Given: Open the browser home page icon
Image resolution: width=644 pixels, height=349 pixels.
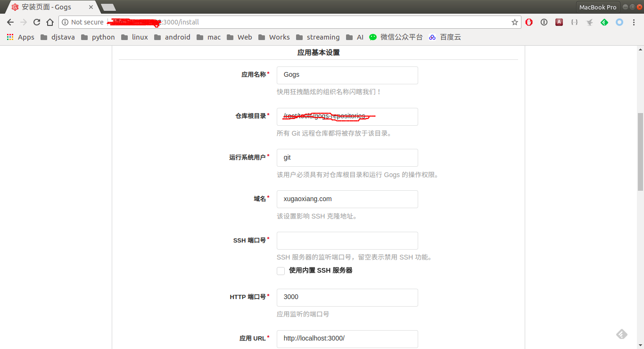Looking at the screenshot, I should tap(50, 22).
